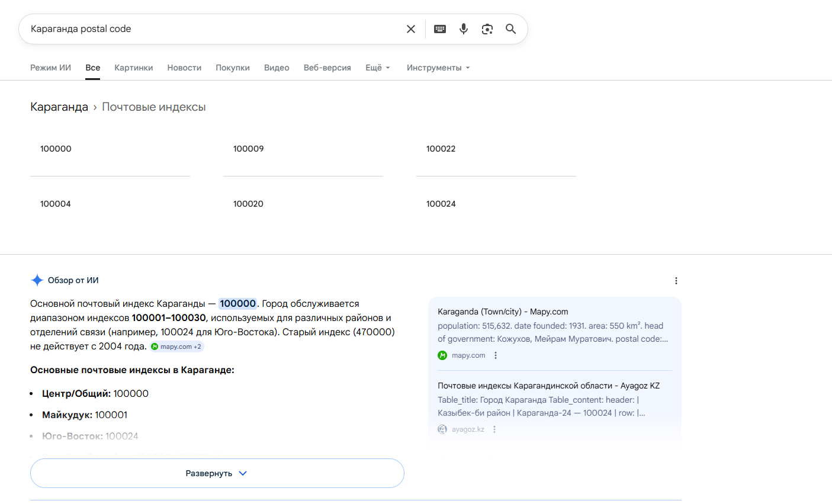Switch to the Новости tab

[184, 68]
